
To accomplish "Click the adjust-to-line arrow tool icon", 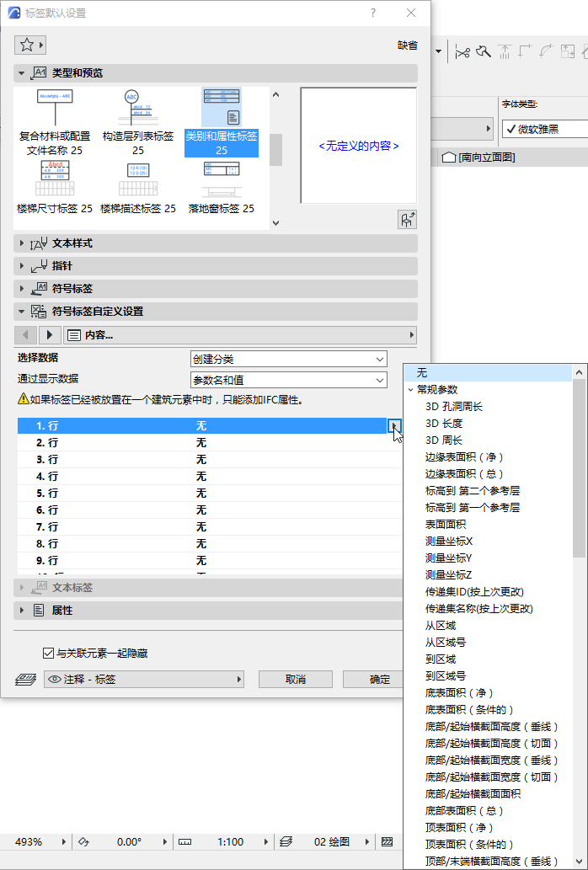I will [505, 51].
